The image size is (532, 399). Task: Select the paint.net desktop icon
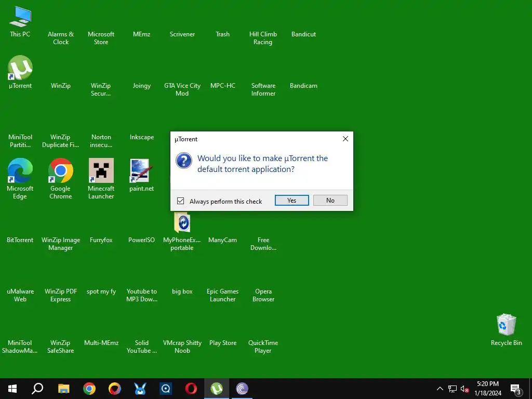141,170
